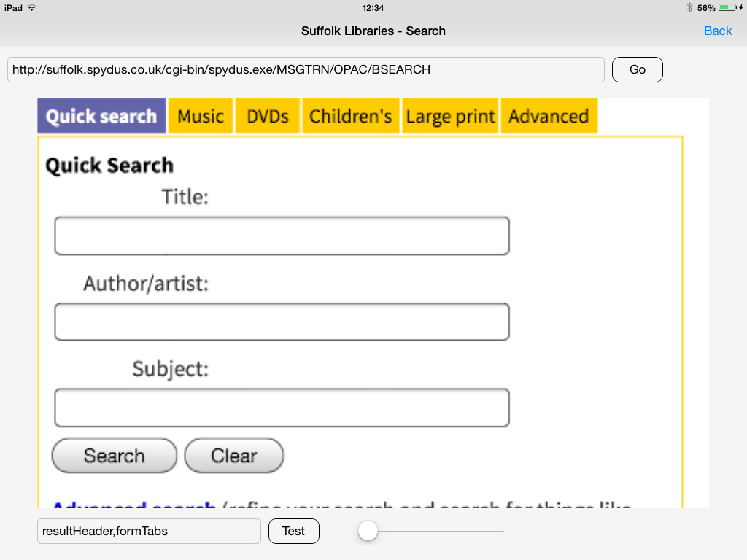Viewport: 747px width, 560px height.
Task: Tap the battery icon in status bar
Action: pos(727,8)
